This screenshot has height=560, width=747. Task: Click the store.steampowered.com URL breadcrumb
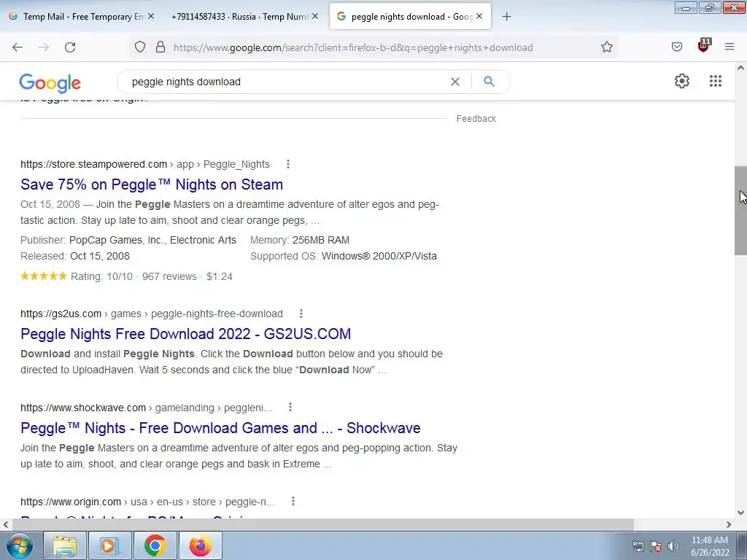point(145,164)
